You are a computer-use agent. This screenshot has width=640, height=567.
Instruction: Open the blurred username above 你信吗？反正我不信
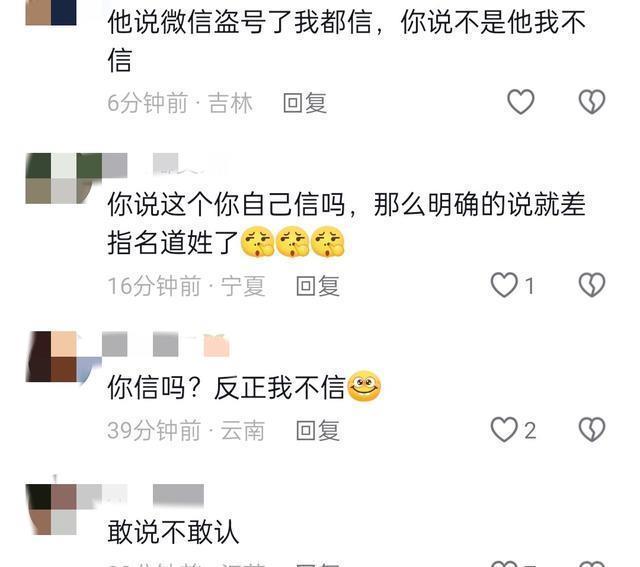pyautogui.click(x=165, y=344)
